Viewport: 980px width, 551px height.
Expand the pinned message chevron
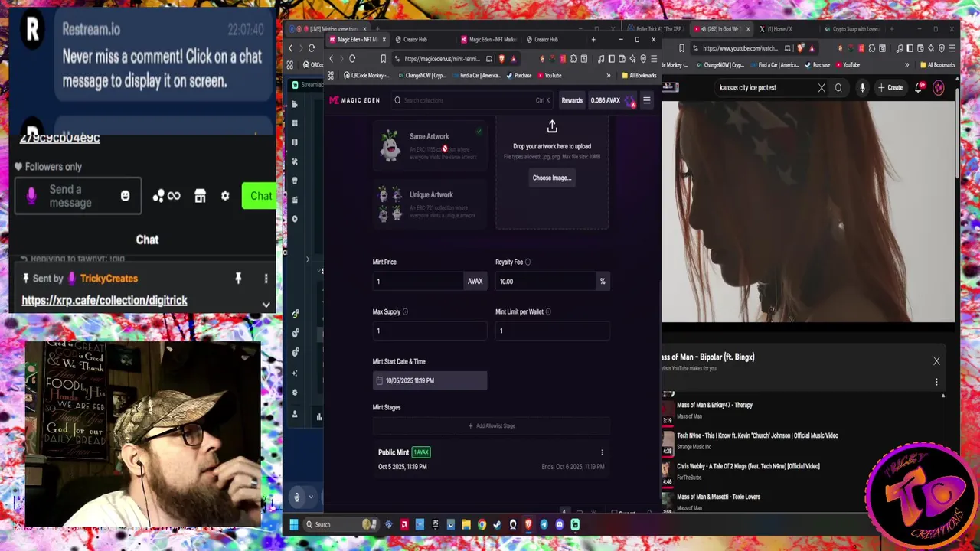(266, 304)
